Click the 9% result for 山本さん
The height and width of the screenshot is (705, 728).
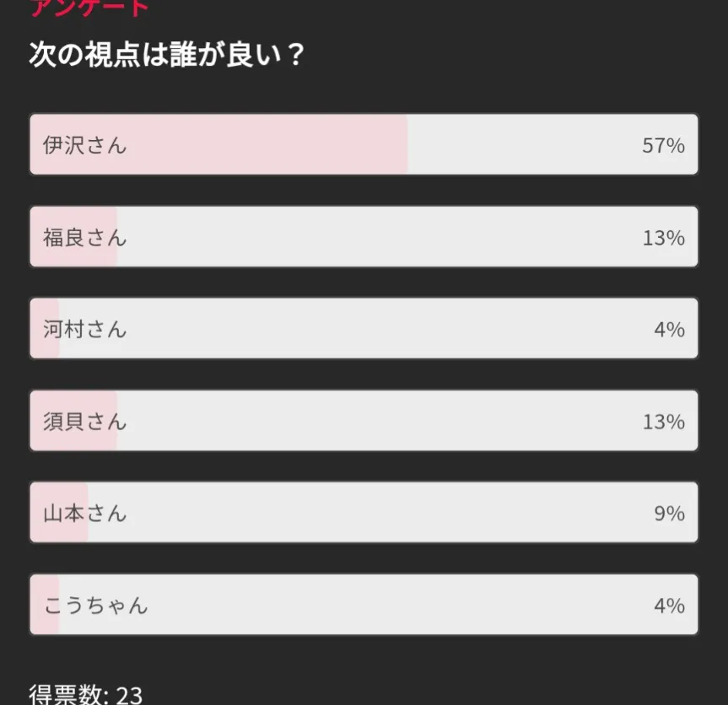point(669,513)
